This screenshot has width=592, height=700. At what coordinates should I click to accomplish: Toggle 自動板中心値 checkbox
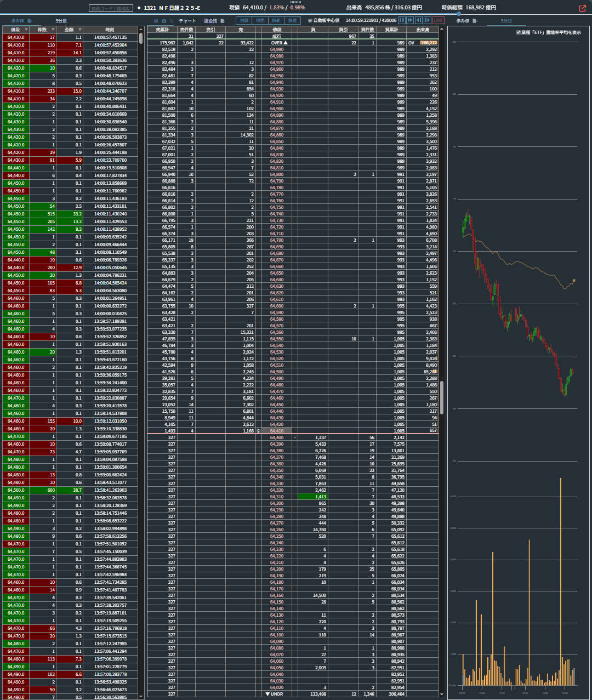(x=310, y=20)
